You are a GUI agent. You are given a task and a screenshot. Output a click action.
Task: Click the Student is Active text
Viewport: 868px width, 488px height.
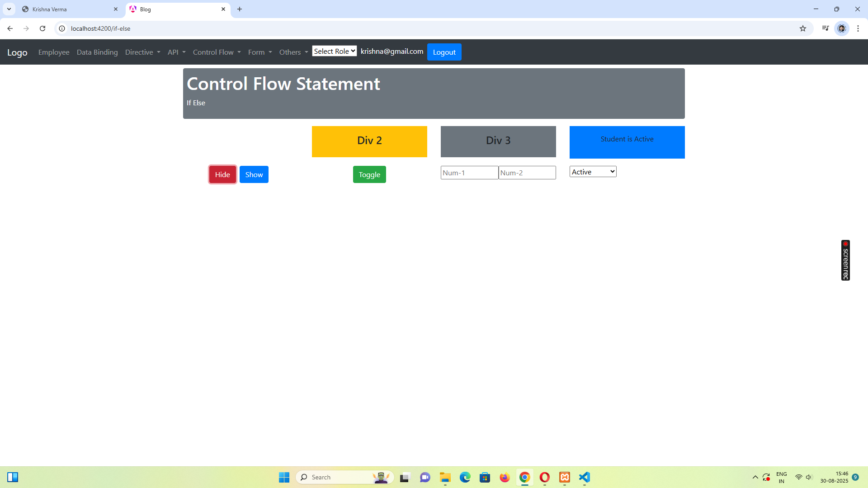(627, 139)
